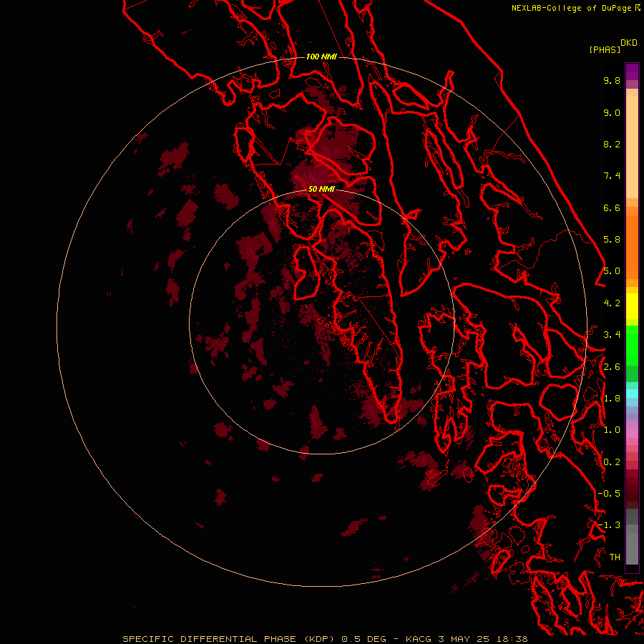644x644 pixels.
Task: Click the (KDP) product code in the caption
Action: [x=321, y=639]
